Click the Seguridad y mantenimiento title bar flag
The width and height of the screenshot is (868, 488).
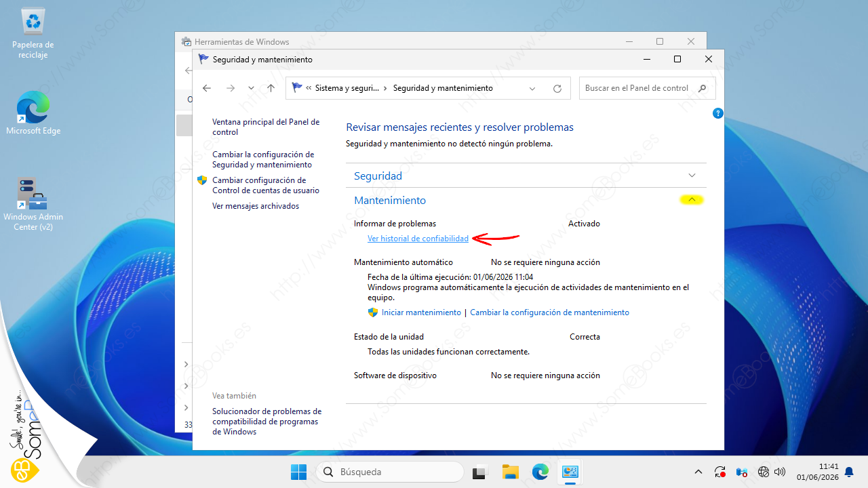[203, 59]
